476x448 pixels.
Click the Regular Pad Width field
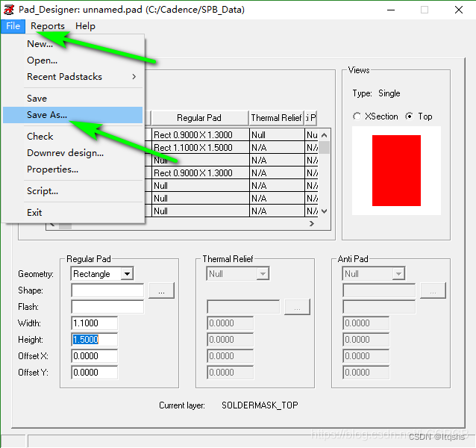tap(95, 323)
